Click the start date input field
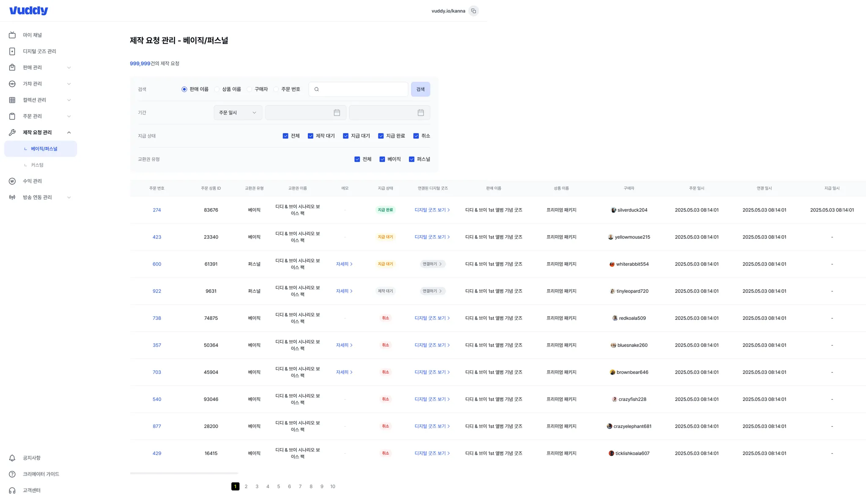 (x=306, y=113)
